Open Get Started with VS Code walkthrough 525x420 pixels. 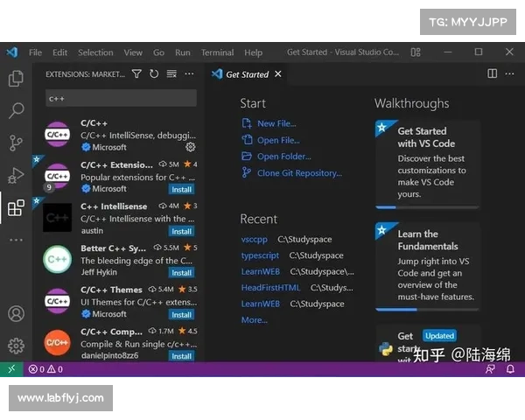coord(428,164)
